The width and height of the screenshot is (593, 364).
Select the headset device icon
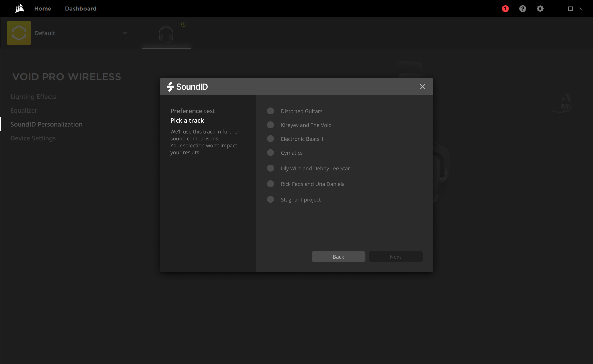(x=166, y=34)
